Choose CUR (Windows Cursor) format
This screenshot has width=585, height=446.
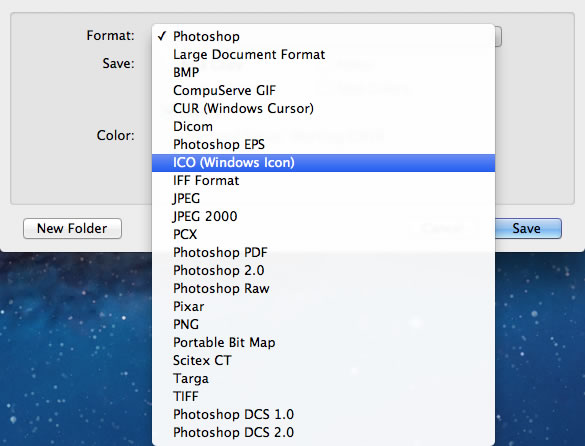coord(323,108)
